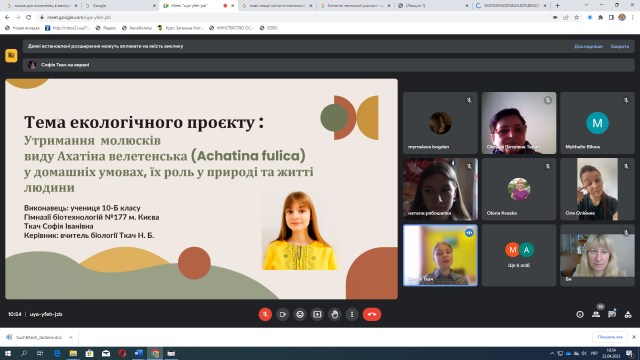Reload the Meet page
640x360 pixels.
tap(29, 17)
